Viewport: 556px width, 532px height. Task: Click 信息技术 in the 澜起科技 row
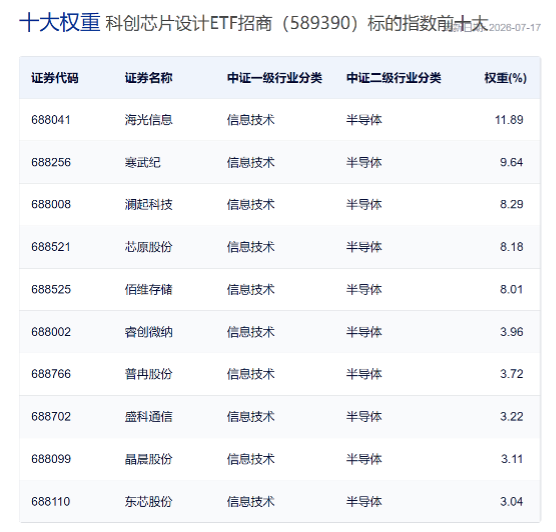click(251, 204)
